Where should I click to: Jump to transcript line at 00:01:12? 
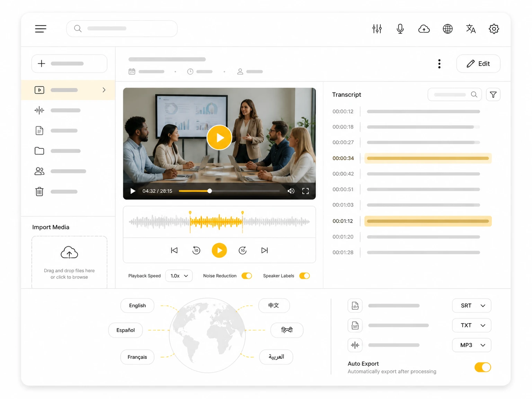(x=412, y=221)
